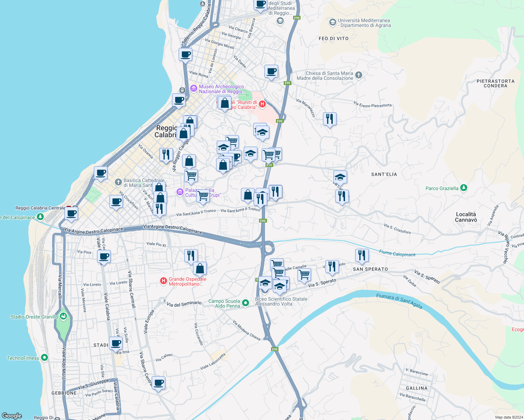This screenshot has width=524, height=420.
Task: Select the stadium icon at Stadio Oreste Granillo
Action: pyautogui.click(x=63, y=316)
